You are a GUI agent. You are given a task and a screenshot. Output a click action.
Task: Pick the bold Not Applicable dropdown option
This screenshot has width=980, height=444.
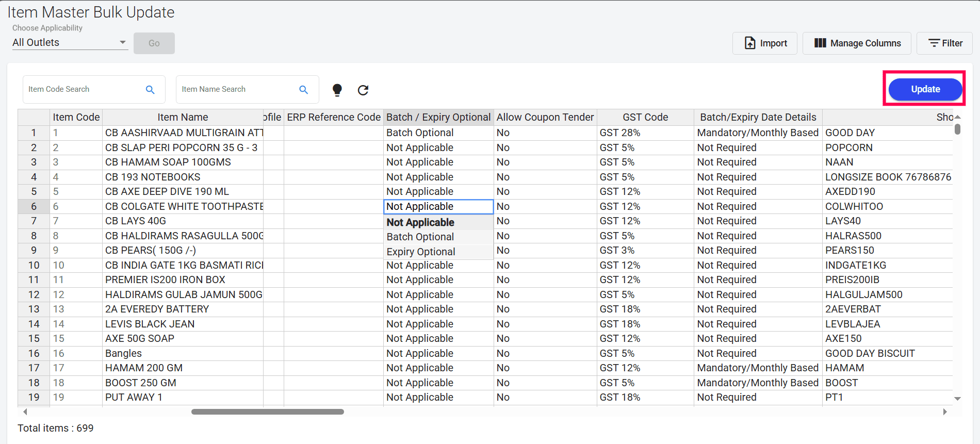(x=420, y=222)
